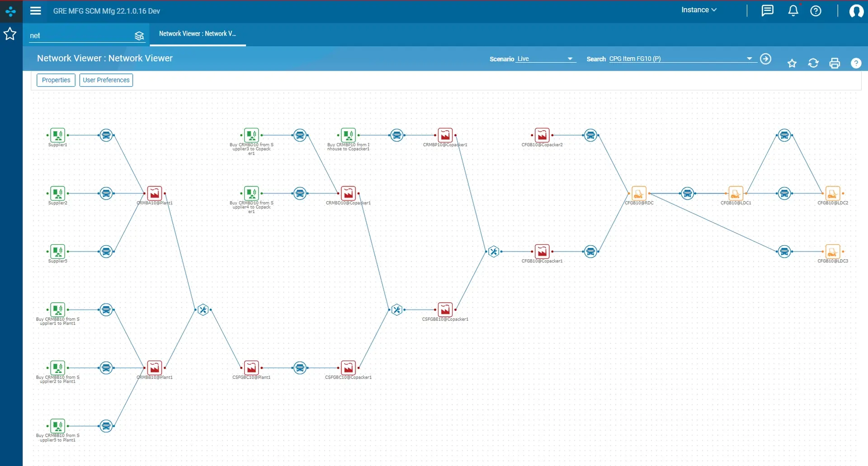Switch to the Network Viewer tab
868x466 pixels.
tap(198, 34)
